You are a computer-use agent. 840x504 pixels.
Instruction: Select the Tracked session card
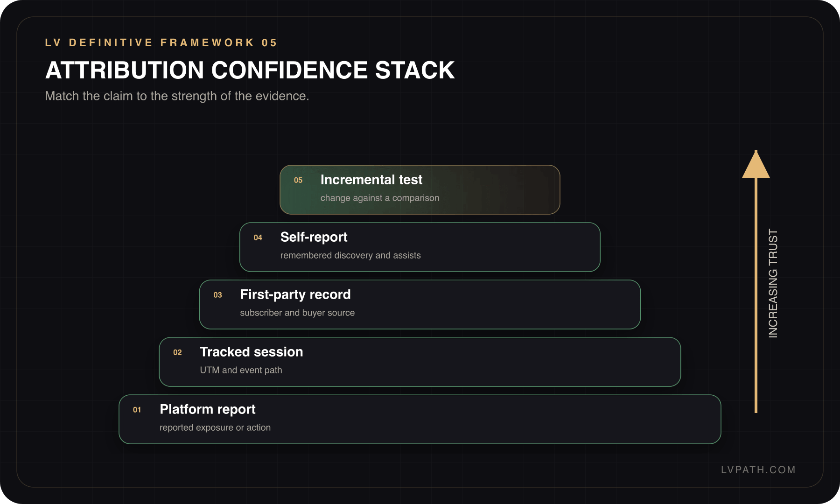[x=420, y=362]
